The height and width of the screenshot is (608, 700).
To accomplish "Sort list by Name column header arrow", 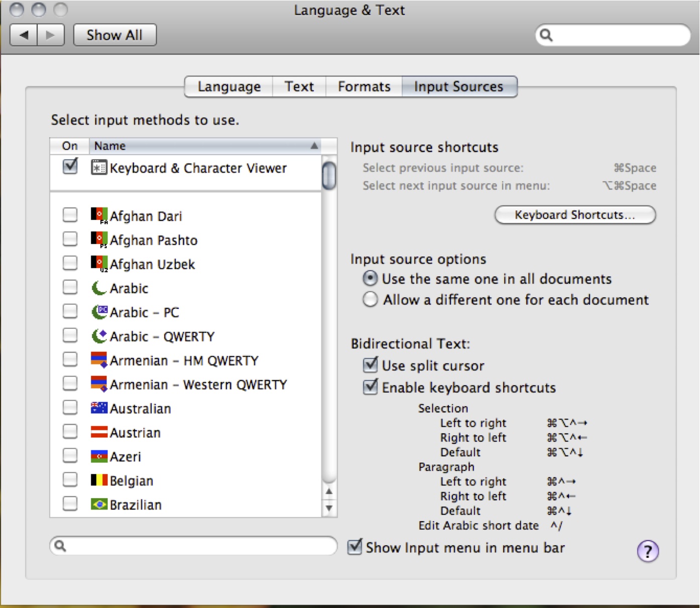I will (x=314, y=146).
